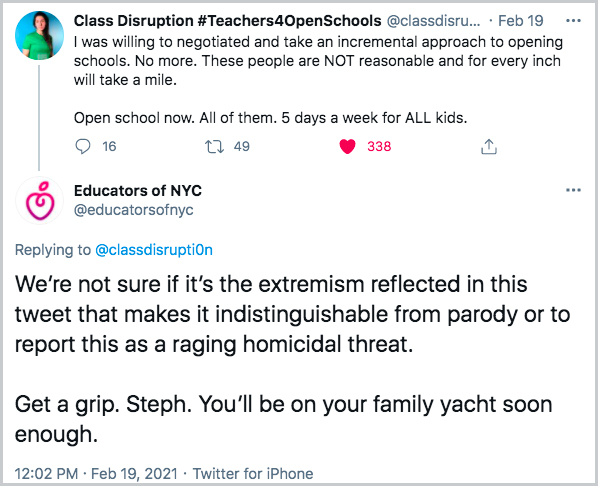Viewport: 598px width, 486px height.
Task: Open the three-dot menu on Class Disruption tweet
Action: pyautogui.click(x=573, y=21)
